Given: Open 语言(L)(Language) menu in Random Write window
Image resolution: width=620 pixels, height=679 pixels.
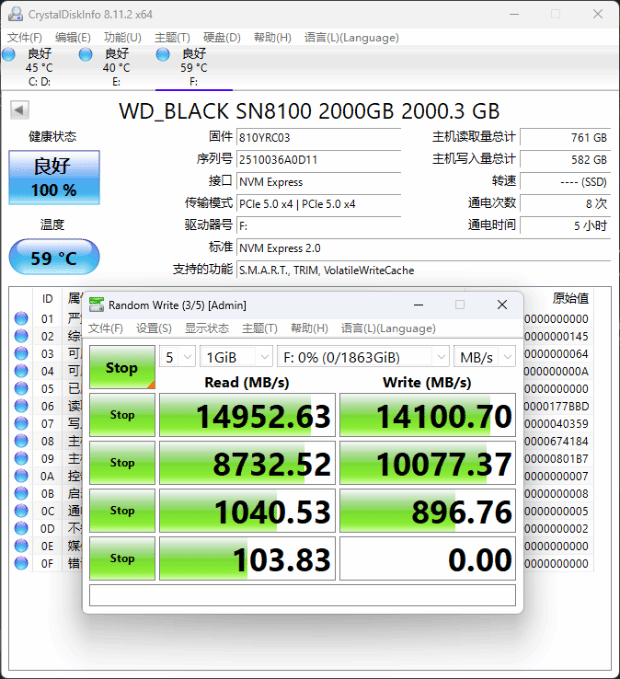Looking at the screenshot, I should (388, 328).
